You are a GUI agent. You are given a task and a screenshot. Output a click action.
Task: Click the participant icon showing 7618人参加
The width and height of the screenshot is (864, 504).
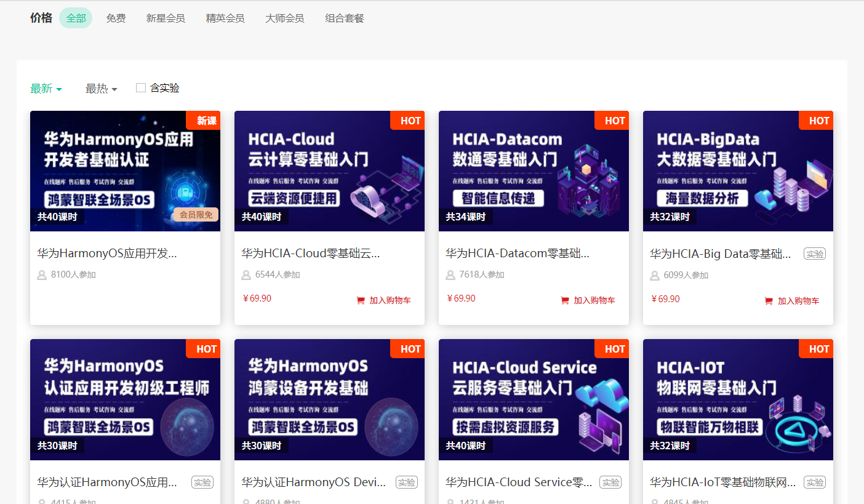(x=449, y=275)
